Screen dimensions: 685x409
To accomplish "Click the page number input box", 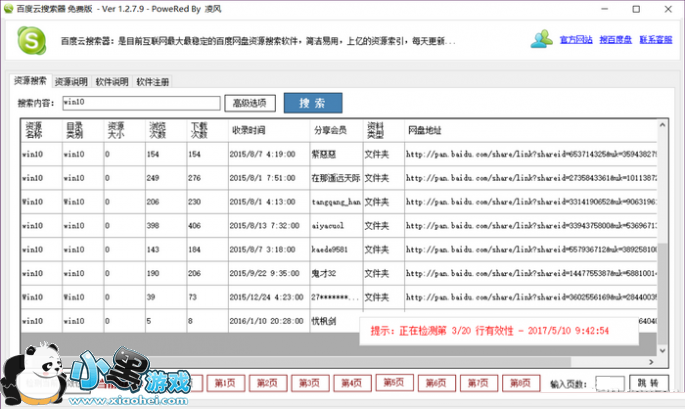I will coord(609,383).
